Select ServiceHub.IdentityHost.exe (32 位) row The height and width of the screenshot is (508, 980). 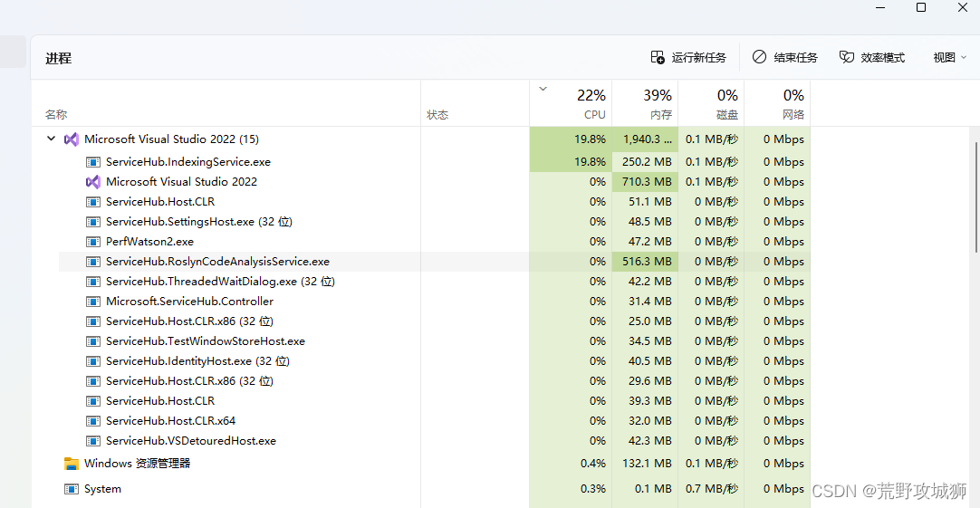click(x=435, y=361)
